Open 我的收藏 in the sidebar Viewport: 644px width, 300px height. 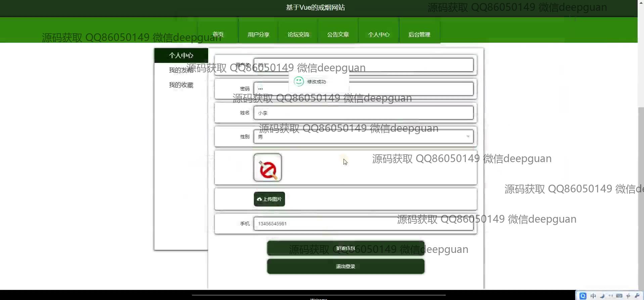[x=181, y=85]
